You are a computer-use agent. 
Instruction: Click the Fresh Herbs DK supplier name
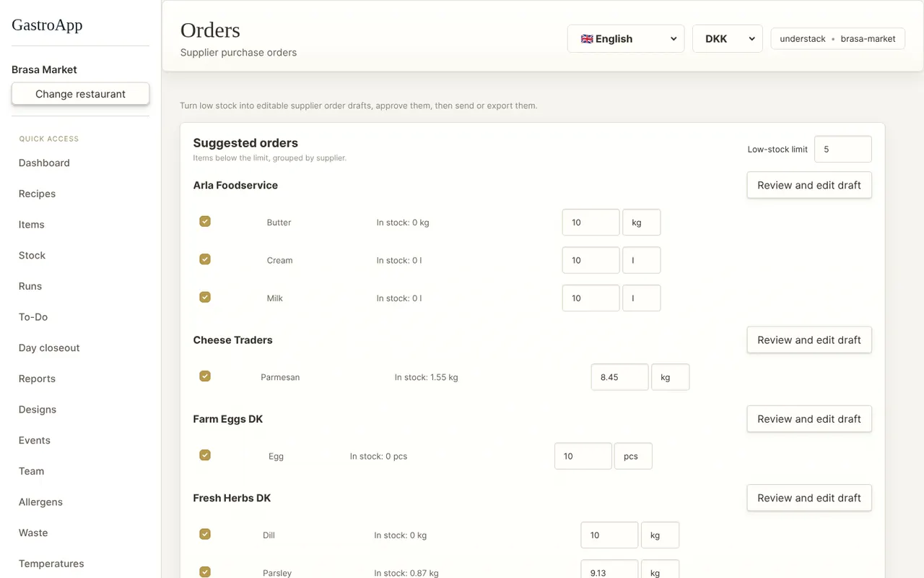pos(232,498)
